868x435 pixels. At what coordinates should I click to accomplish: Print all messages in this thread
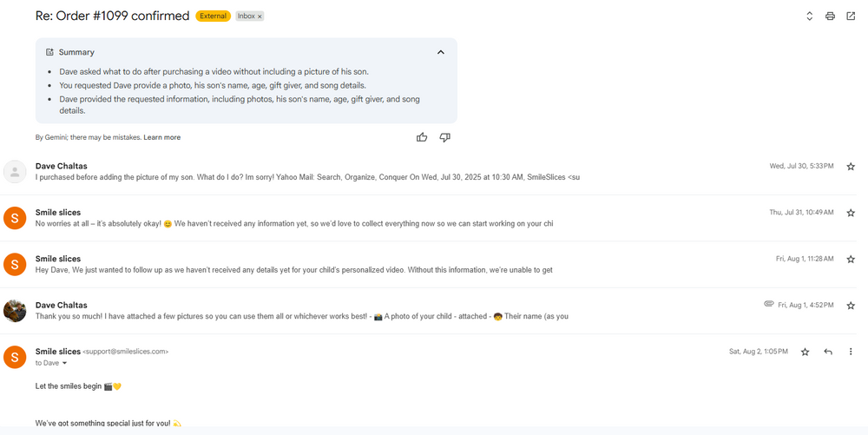tap(830, 16)
